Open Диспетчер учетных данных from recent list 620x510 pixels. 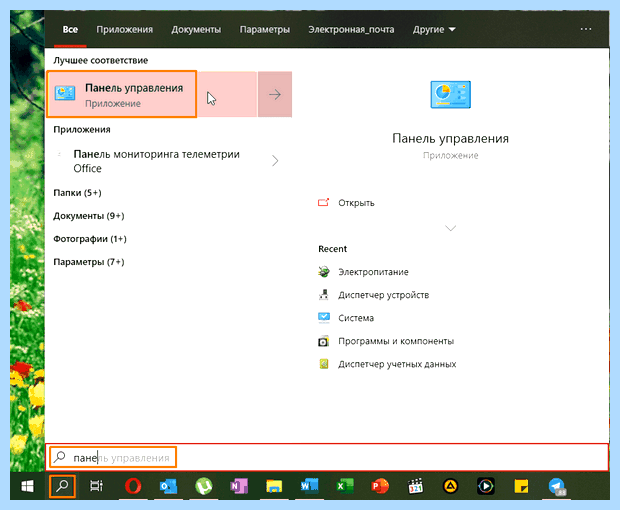(x=397, y=364)
